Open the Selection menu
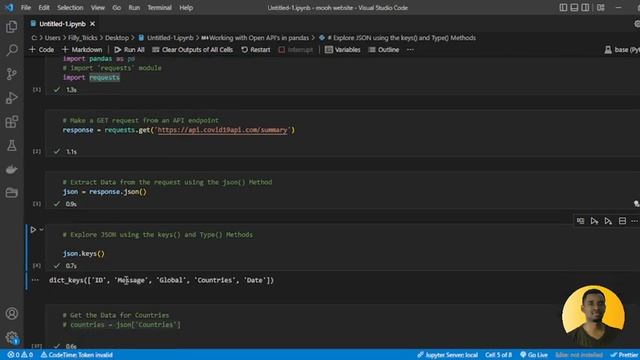 tap(70, 7)
